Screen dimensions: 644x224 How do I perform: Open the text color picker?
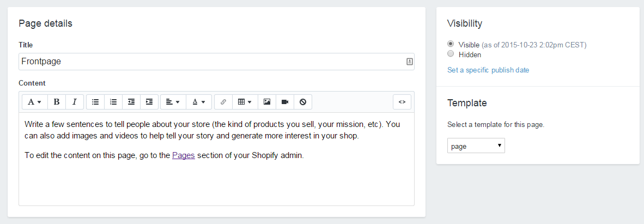tap(199, 102)
